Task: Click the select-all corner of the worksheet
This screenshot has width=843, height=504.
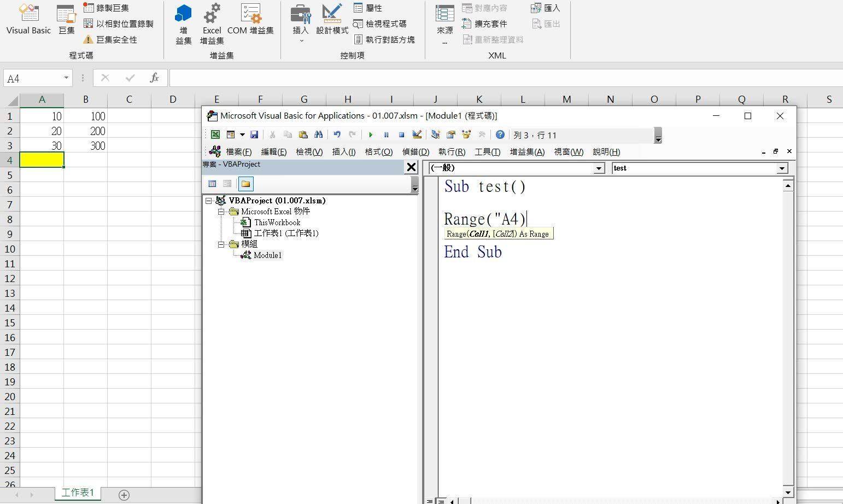Action: click(10, 100)
